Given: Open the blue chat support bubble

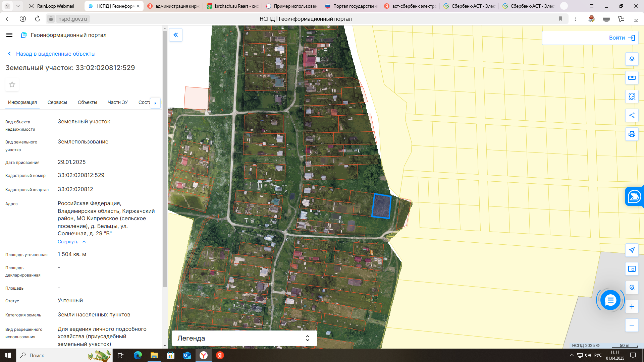Looking at the screenshot, I should pos(610,300).
